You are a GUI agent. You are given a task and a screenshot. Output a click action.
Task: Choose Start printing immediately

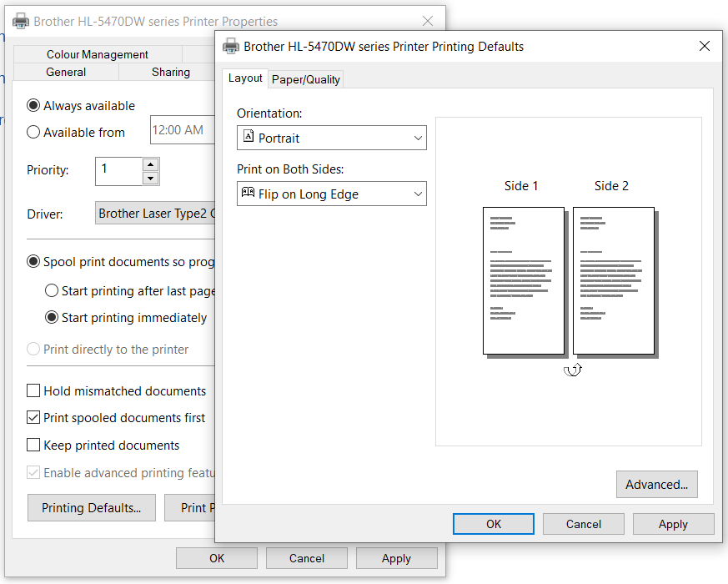click(52, 318)
